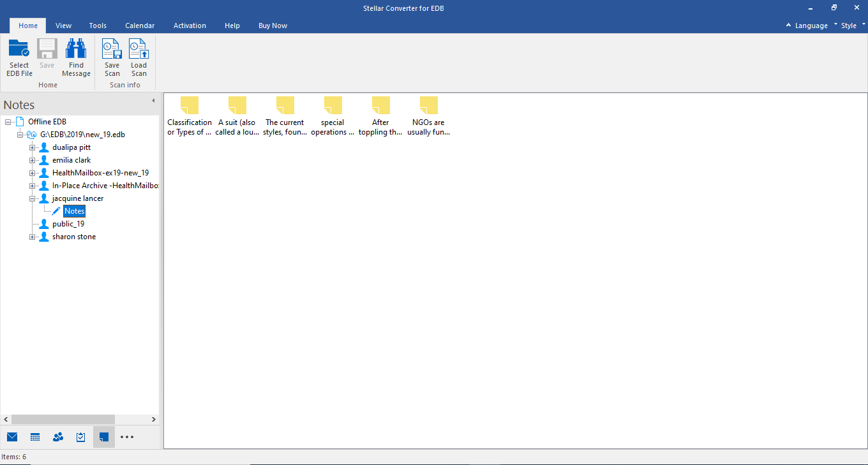Click the tree scrollbar left arrow
This screenshot has width=868, height=465.
pos(6,419)
